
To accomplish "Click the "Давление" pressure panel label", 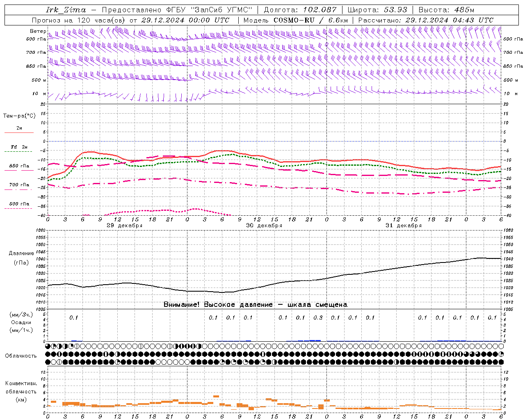I will 21,253.
